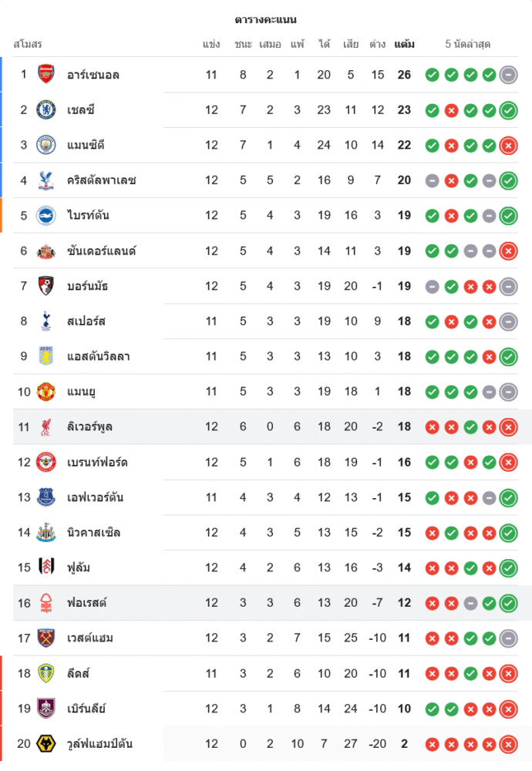The width and height of the screenshot is (532, 771).
Task: Select the แต้ม points column header
Action: (x=404, y=44)
